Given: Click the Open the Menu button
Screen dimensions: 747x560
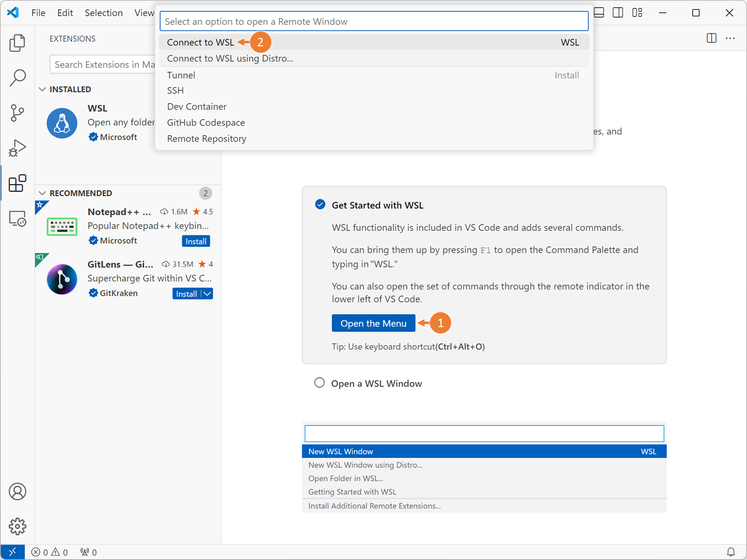Looking at the screenshot, I should (373, 323).
